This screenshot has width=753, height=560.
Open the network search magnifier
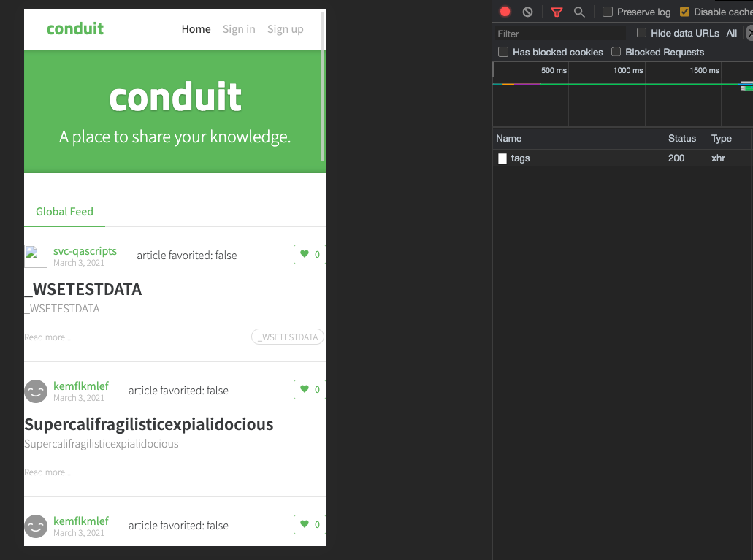click(x=579, y=12)
